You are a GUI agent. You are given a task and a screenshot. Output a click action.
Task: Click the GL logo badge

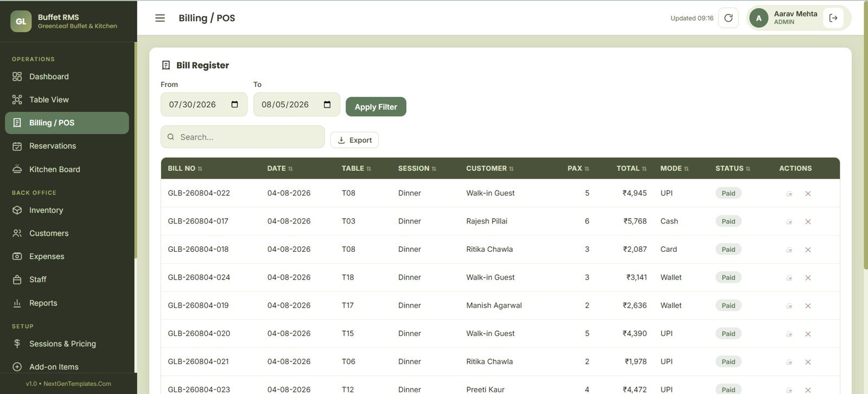[21, 21]
